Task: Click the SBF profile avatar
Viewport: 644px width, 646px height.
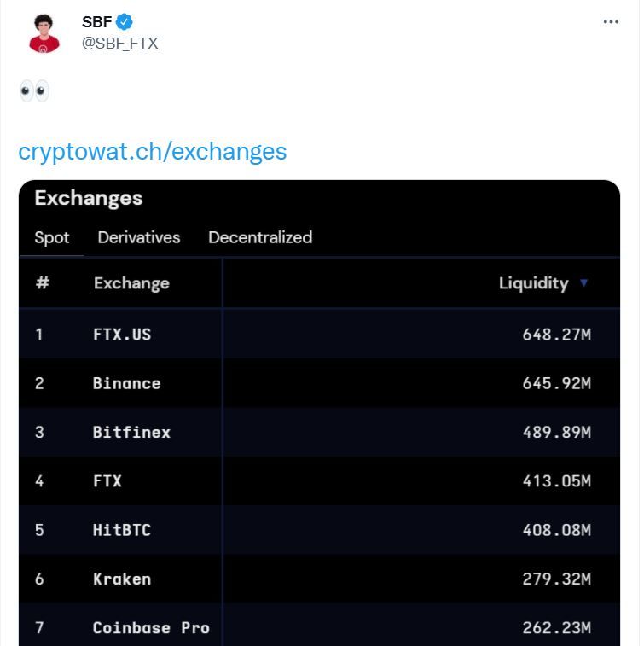Action: tap(44, 32)
